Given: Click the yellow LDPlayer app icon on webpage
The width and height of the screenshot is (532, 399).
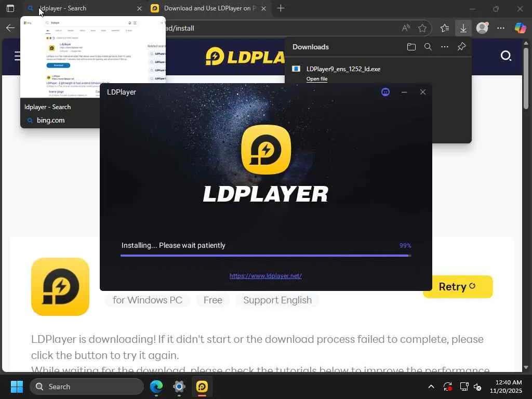Looking at the screenshot, I should point(60,287).
